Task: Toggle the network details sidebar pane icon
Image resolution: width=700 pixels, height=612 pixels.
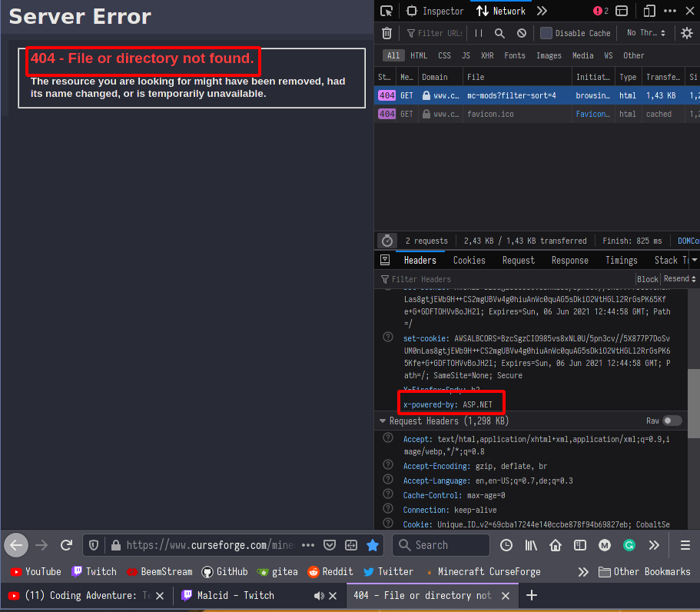Action: [385, 260]
